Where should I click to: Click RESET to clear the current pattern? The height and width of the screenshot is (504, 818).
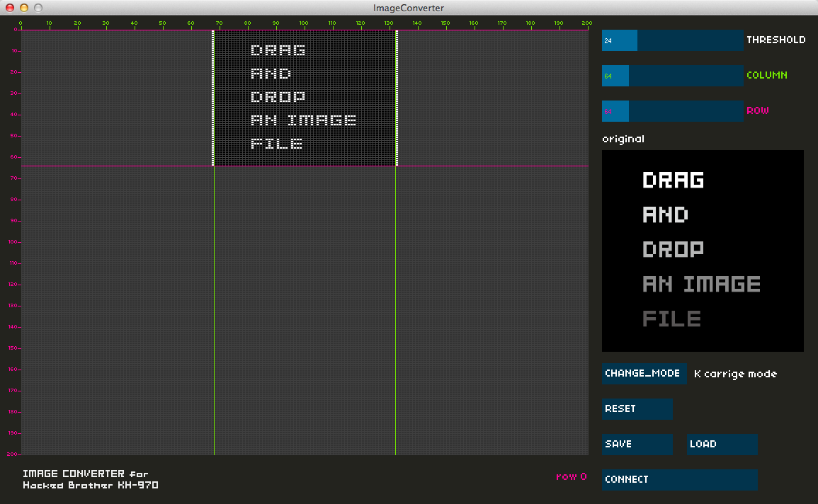pyautogui.click(x=636, y=409)
